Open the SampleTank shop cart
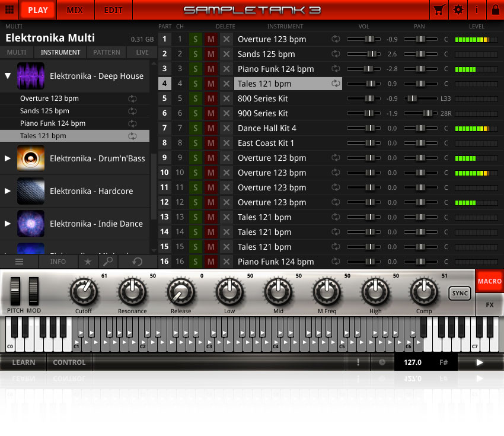 [x=439, y=9]
